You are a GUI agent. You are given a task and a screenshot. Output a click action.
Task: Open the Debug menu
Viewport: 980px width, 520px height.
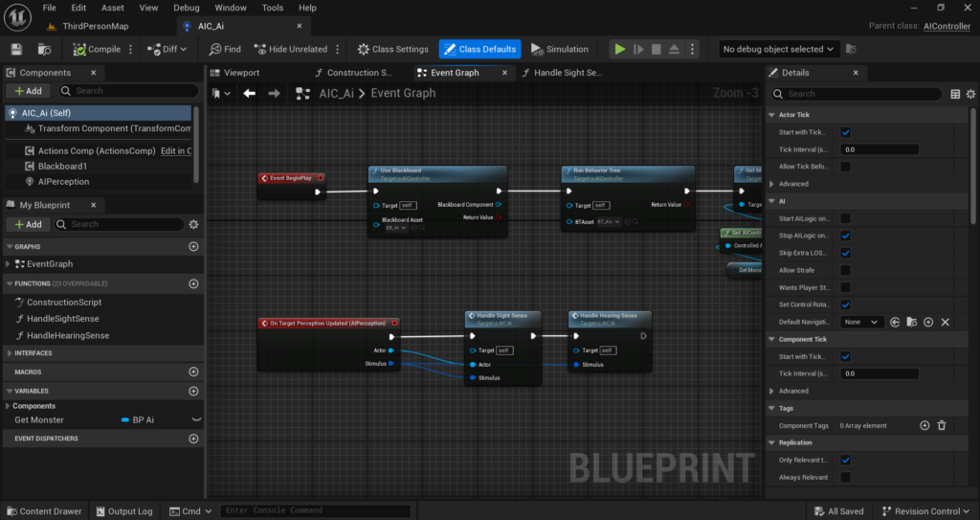coord(187,8)
